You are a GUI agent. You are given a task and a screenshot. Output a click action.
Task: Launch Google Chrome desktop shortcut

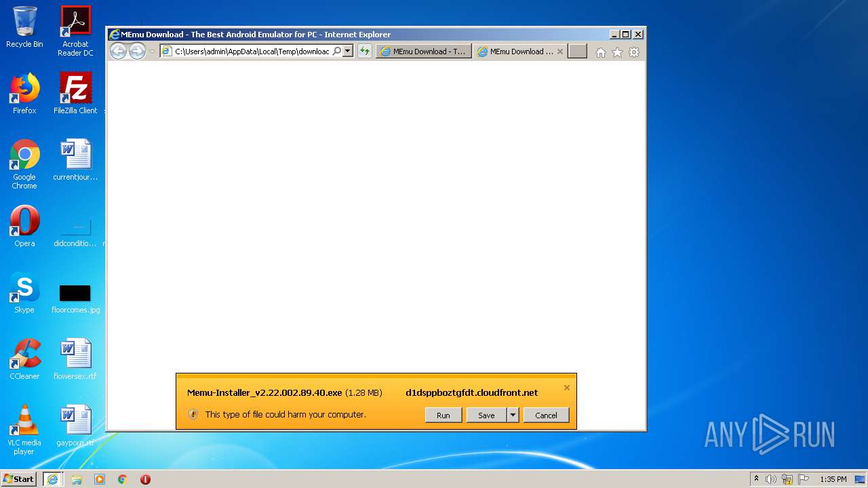point(24,165)
